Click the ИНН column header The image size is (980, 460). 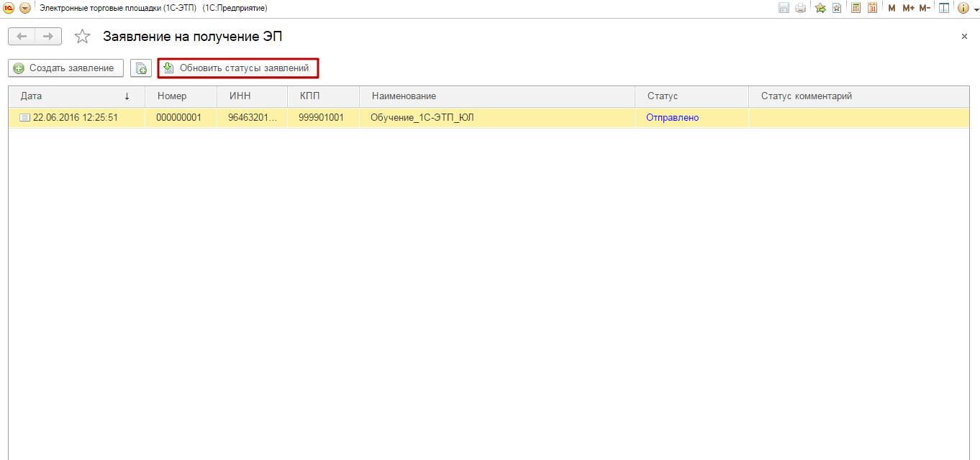pos(252,96)
